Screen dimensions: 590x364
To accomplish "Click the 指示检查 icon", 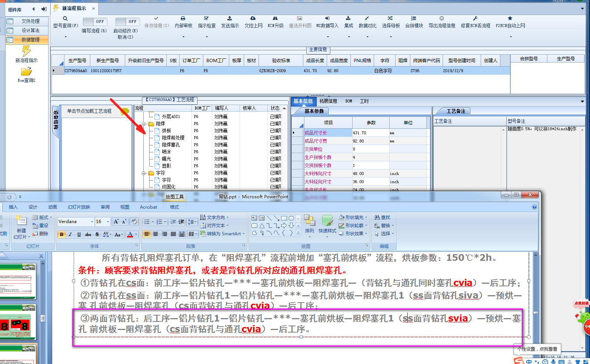I will tap(206, 18).
